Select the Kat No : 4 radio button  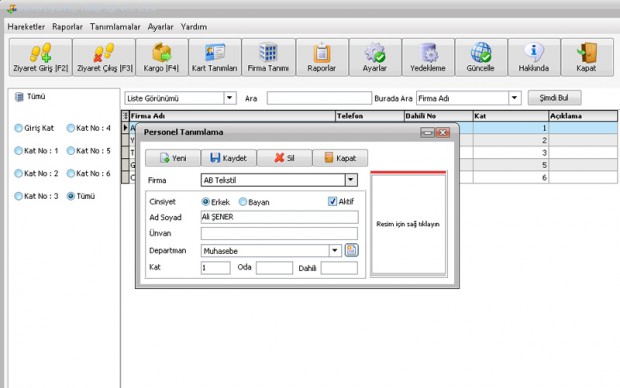pyautogui.click(x=71, y=128)
